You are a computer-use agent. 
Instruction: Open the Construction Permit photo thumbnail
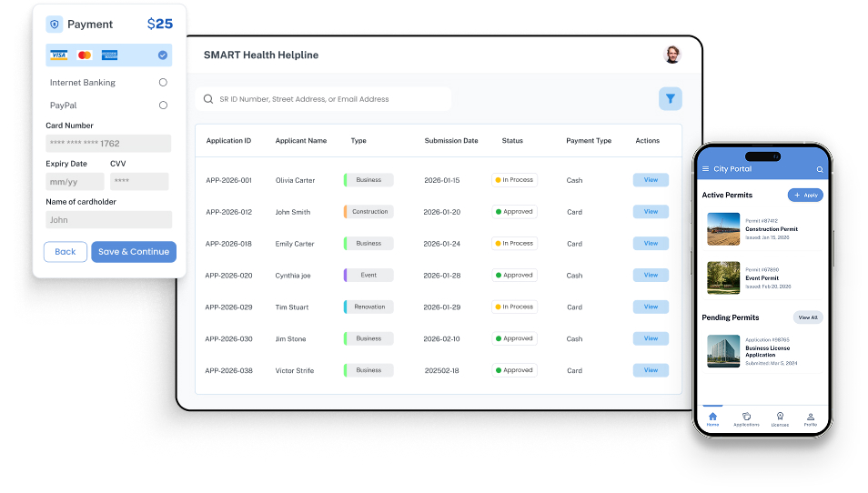pyautogui.click(x=723, y=229)
